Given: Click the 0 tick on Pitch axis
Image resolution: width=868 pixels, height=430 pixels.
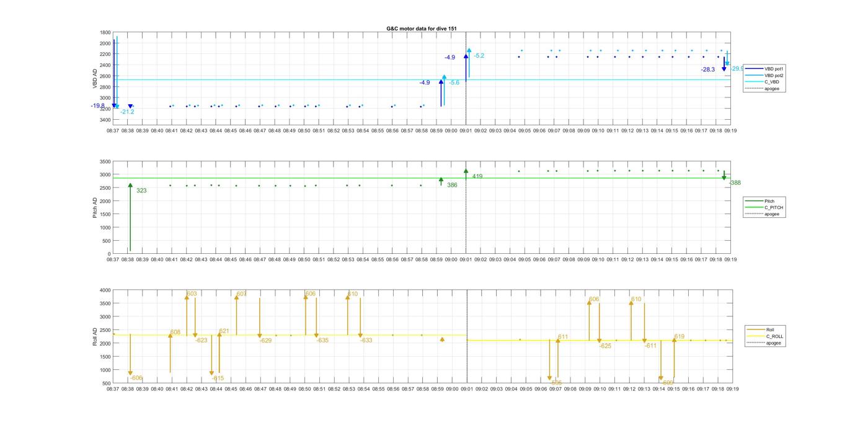Looking at the screenshot, I should pyautogui.click(x=110, y=254).
